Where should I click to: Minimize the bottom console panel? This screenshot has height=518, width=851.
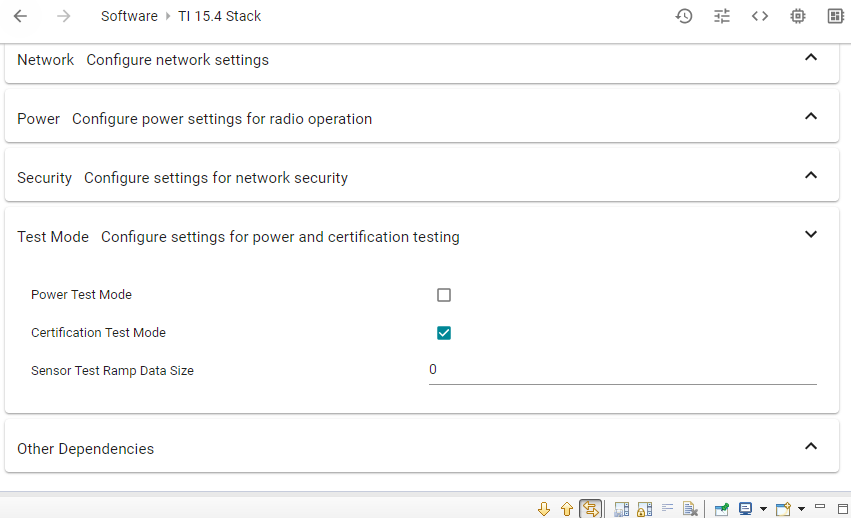coord(820,507)
